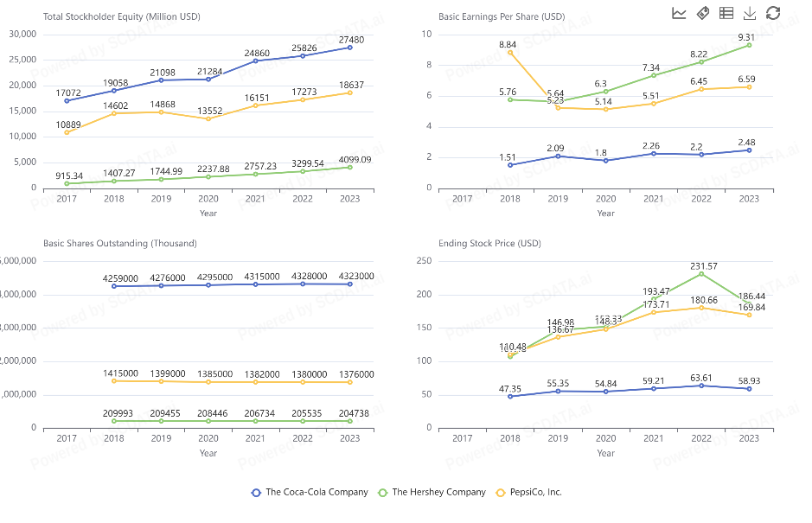Click Coca-Cola's 2022 stock price point 63.61
812x523 pixels.
700,386
